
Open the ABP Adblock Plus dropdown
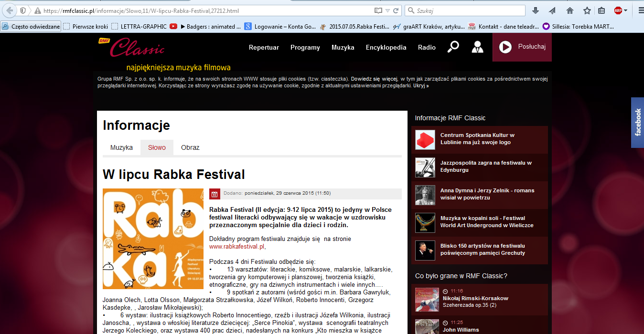click(x=621, y=10)
